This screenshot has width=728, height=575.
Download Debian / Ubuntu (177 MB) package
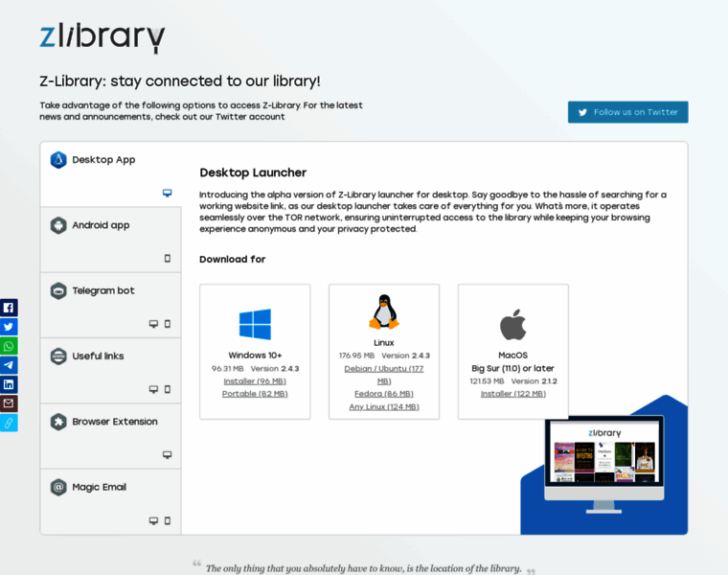pyautogui.click(x=384, y=375)
